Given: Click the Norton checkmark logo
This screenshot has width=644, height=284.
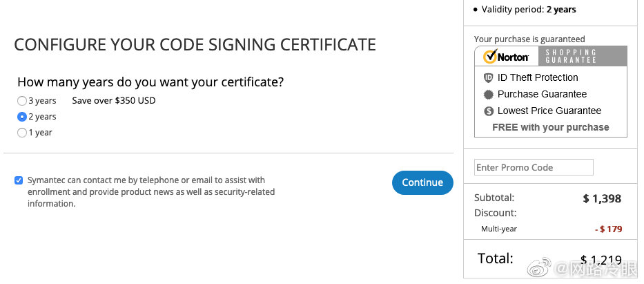Looking at the screenshot, I should tap(506, 57).
